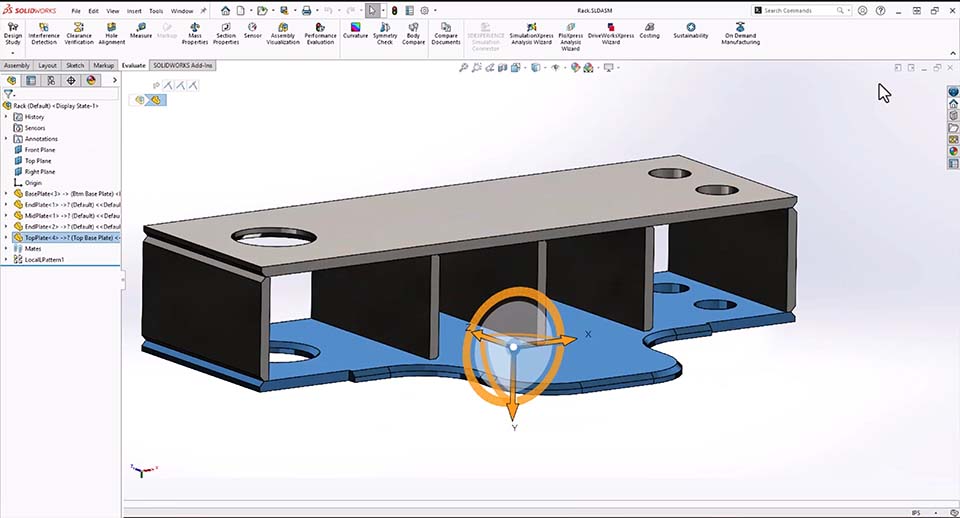This screenshot has height=518, width=960.
Task: Click the user login icon
Action: [x=862, y=10]
